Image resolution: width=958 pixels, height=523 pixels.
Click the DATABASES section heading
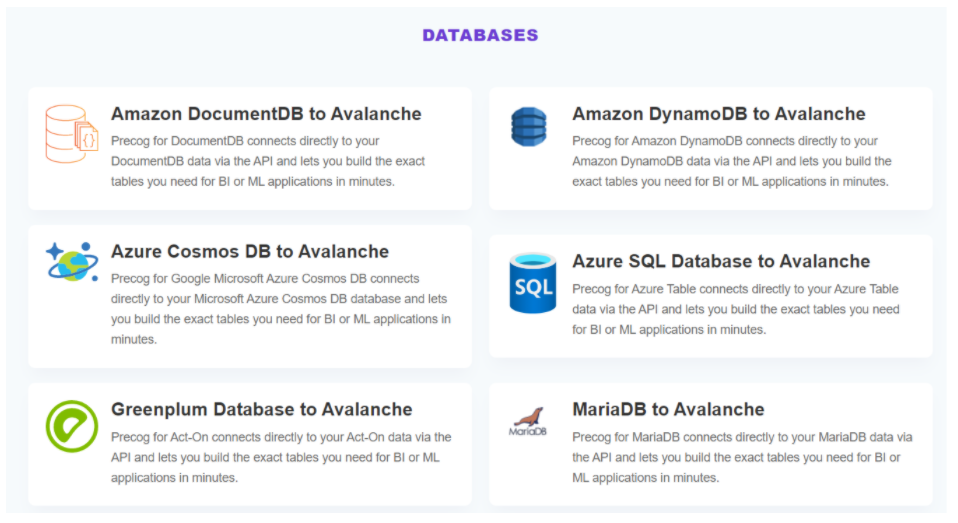tap(480, 35)
